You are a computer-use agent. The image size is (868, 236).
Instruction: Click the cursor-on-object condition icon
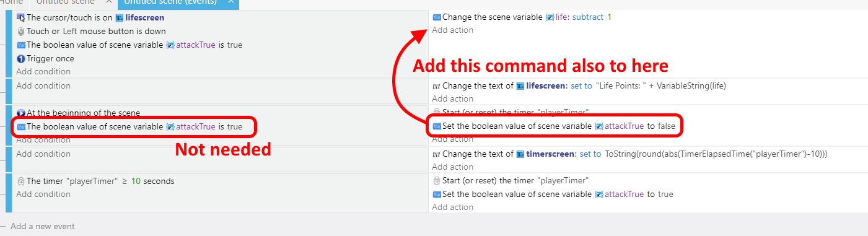[21, 17]
